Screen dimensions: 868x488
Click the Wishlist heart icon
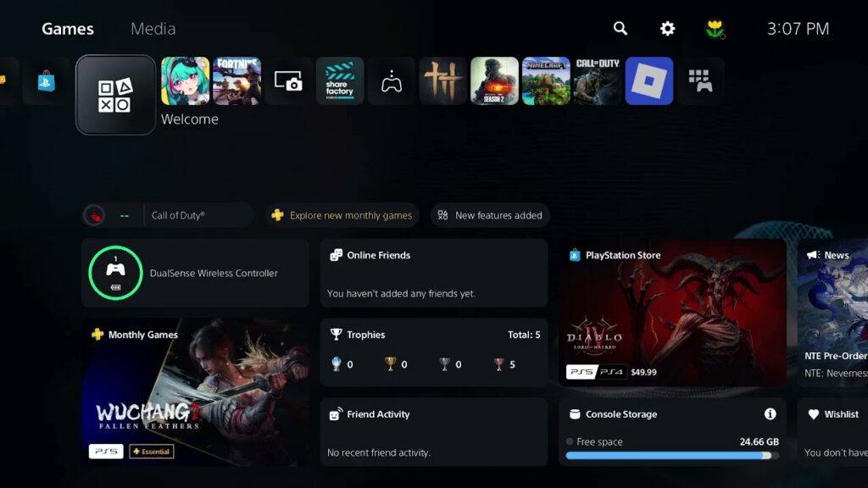tap(813, 413)
